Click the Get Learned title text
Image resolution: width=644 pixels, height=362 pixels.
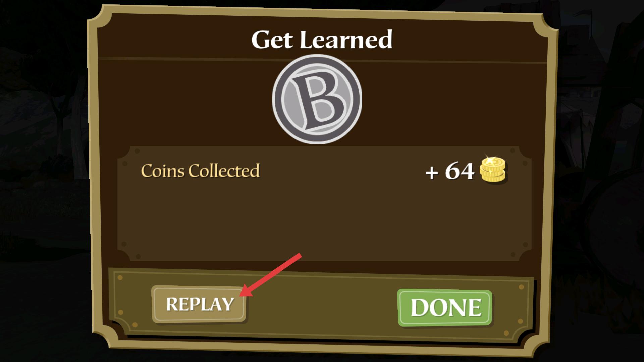(322, 40)
